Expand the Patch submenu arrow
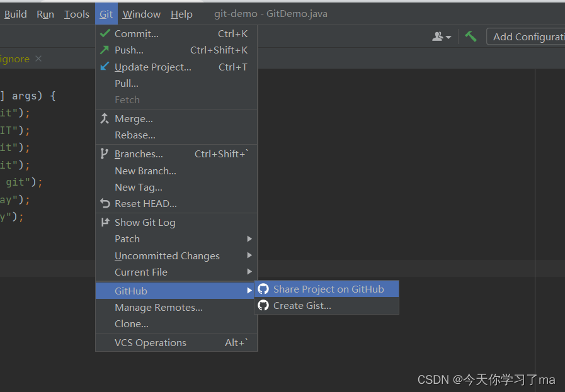 click(249, 238)
